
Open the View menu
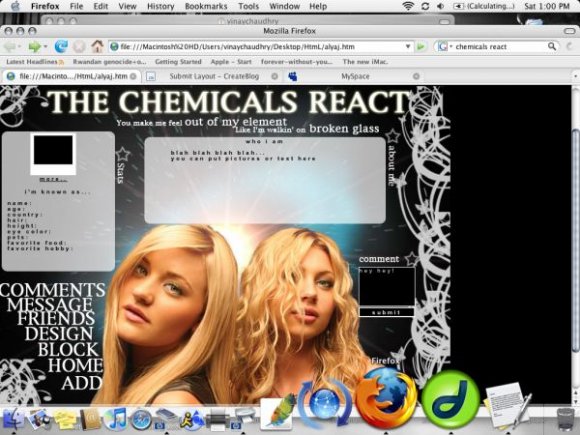pyautogui.click(x=127, y=6)
